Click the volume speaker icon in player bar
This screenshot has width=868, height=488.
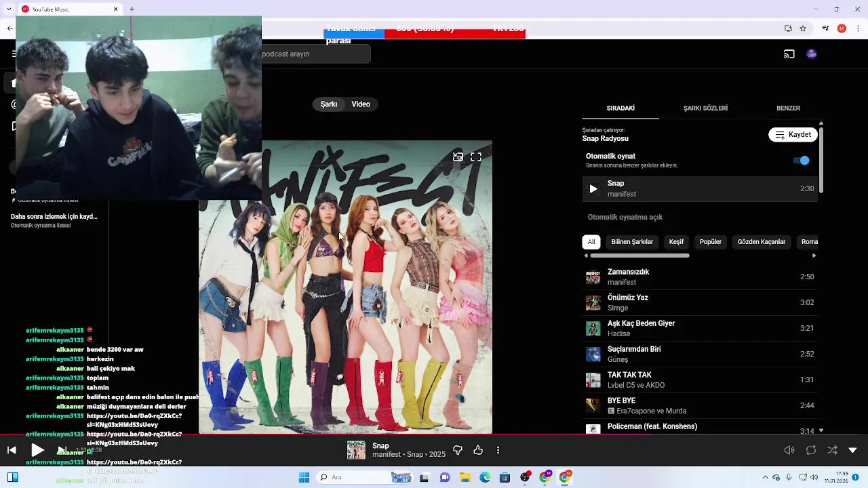tap(789, 450)
